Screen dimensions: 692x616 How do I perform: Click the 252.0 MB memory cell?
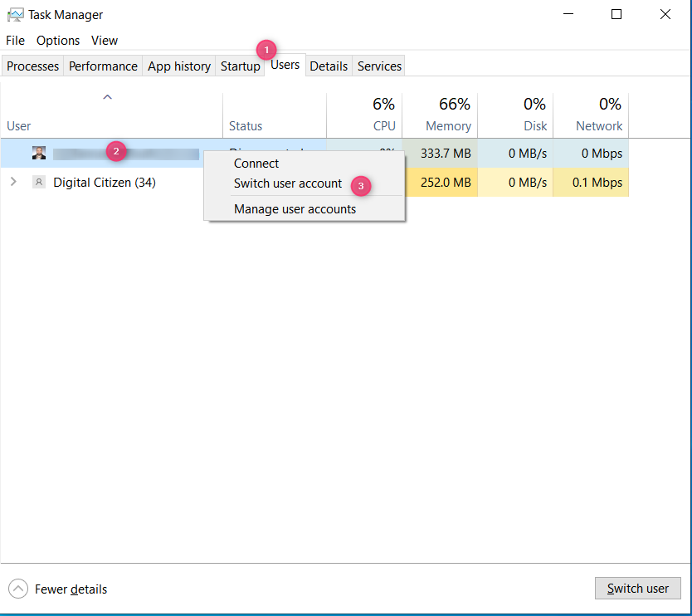[x=440, y=182]
